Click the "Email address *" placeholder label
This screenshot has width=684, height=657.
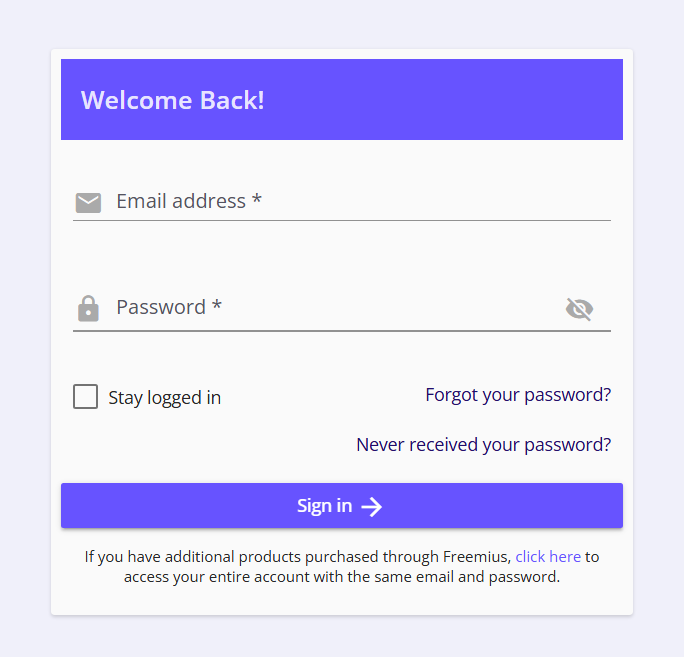point(189,201)
